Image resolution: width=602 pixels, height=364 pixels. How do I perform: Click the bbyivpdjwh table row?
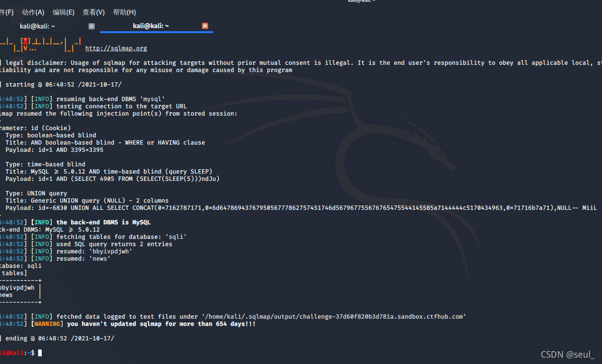[x=20, y=287]
